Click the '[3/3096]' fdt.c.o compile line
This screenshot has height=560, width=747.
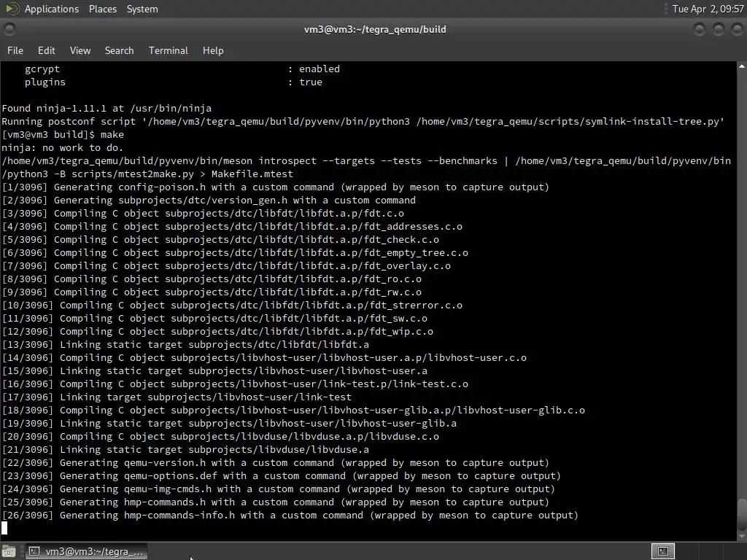(203, 214)
